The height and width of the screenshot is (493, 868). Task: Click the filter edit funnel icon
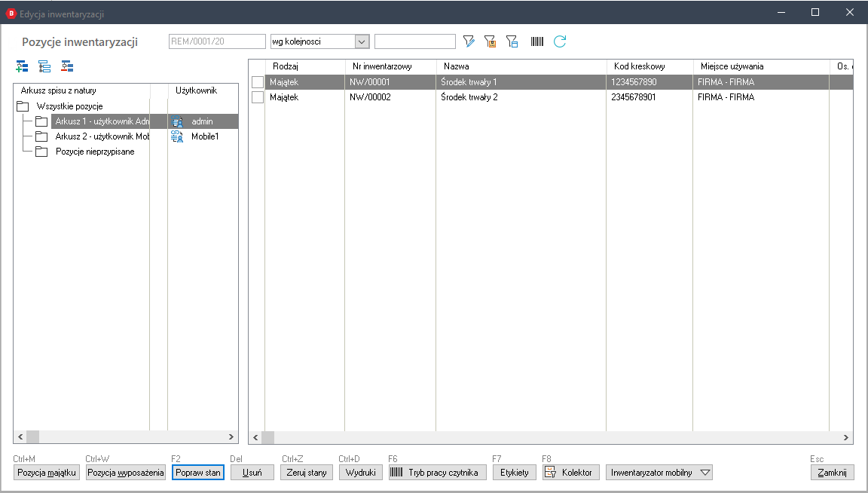tap(469, 41)
